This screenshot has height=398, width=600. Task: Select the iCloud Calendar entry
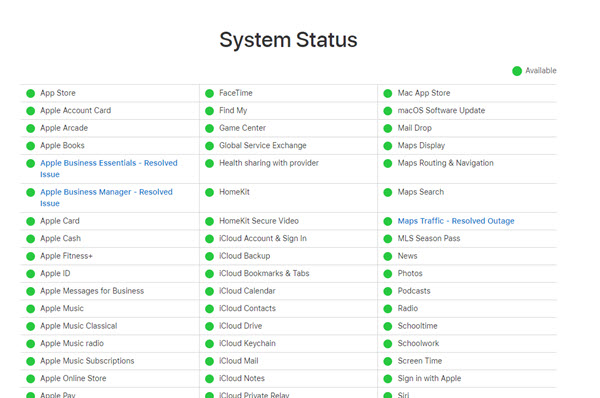[x=247, y=291]
